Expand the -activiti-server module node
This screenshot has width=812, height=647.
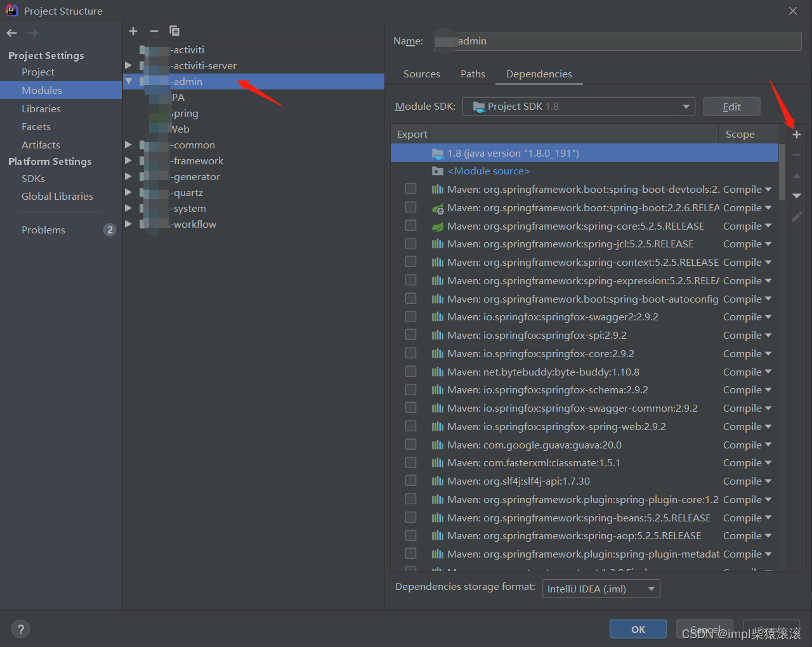pyautogui.click(x=129, y=65)
